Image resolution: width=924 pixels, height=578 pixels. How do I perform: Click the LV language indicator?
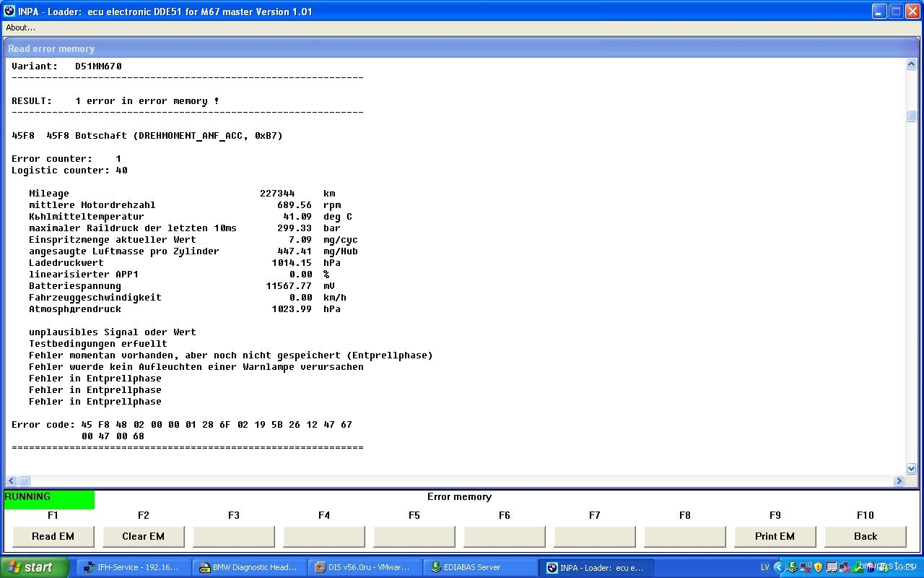[764, 567]
